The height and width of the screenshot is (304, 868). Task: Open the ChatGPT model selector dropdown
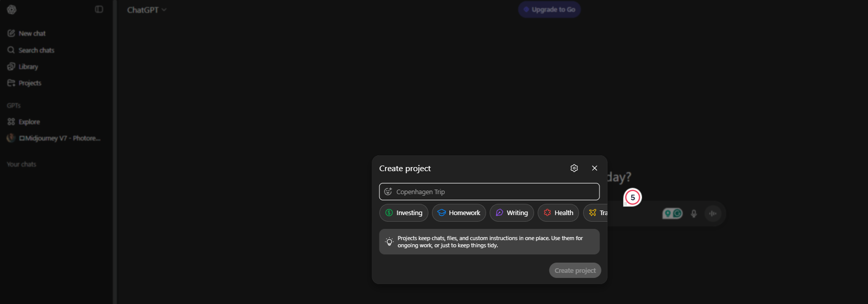(147, 10)
